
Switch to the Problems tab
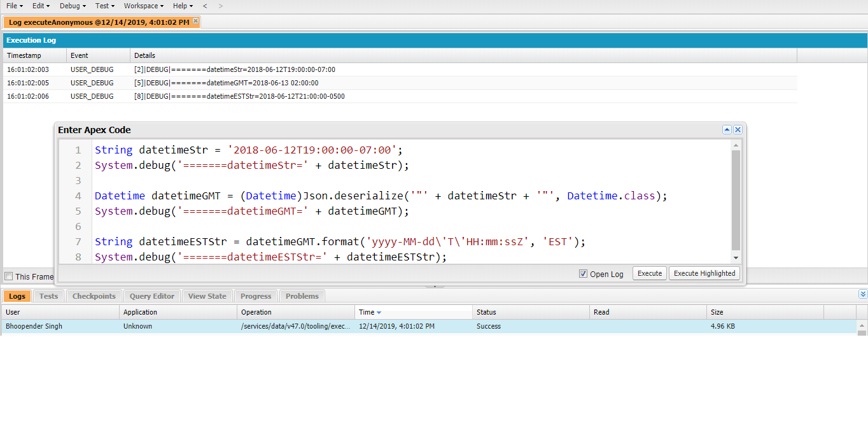point(302,296)
